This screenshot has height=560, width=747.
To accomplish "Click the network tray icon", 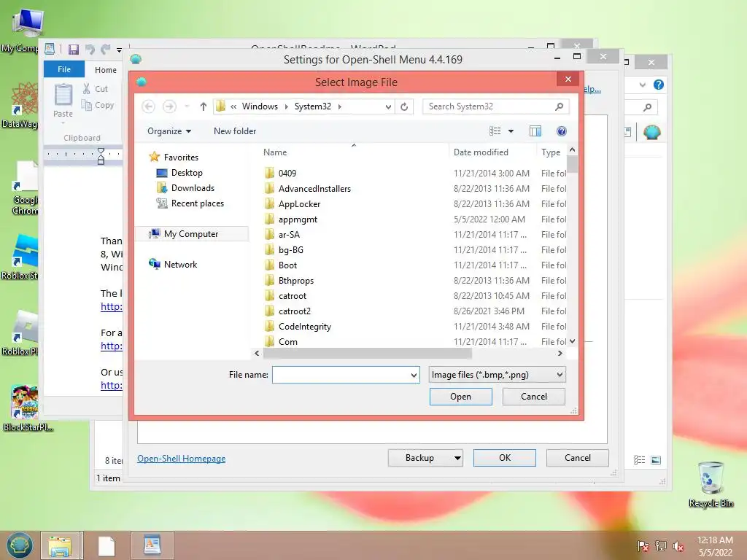I will 660,546.
